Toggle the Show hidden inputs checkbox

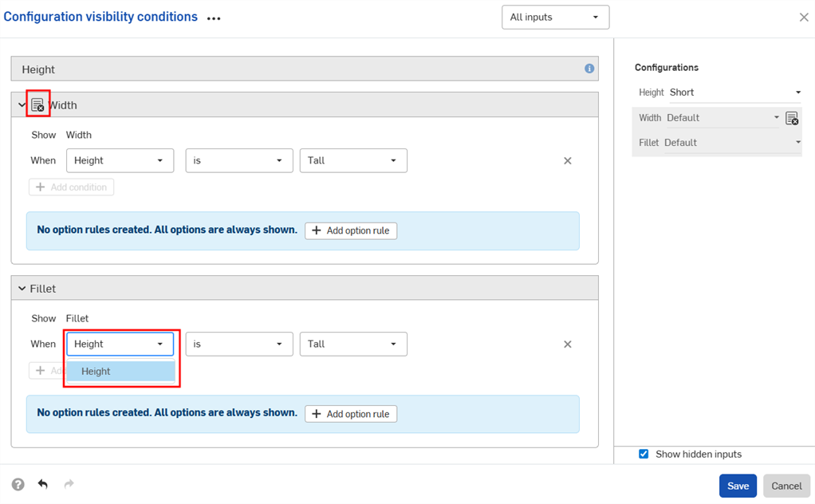644,454
